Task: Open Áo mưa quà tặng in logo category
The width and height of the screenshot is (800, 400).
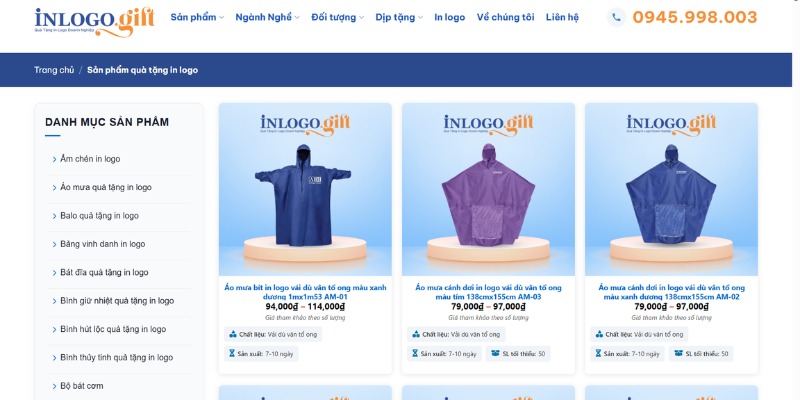Action: (106, 187)
